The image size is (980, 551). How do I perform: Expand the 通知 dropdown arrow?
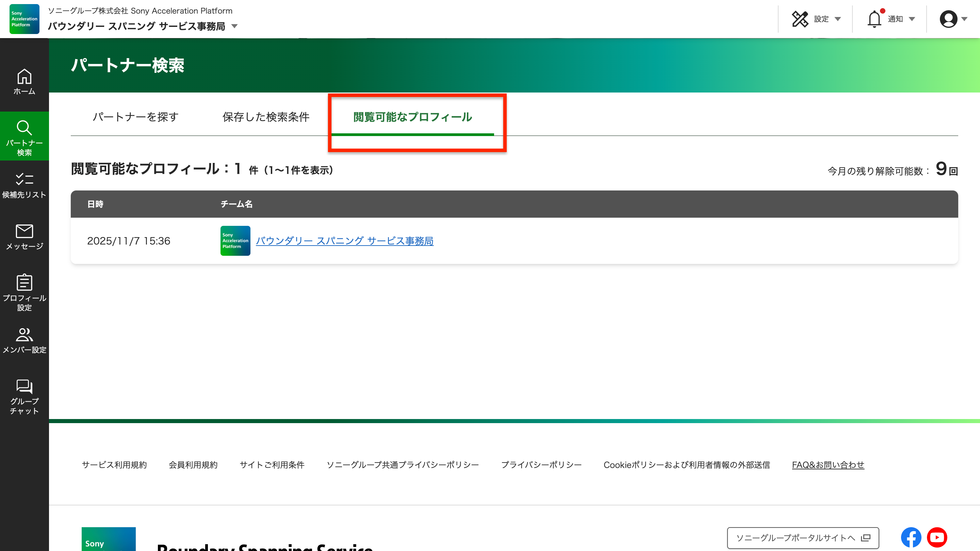click(x=912, y=19)
